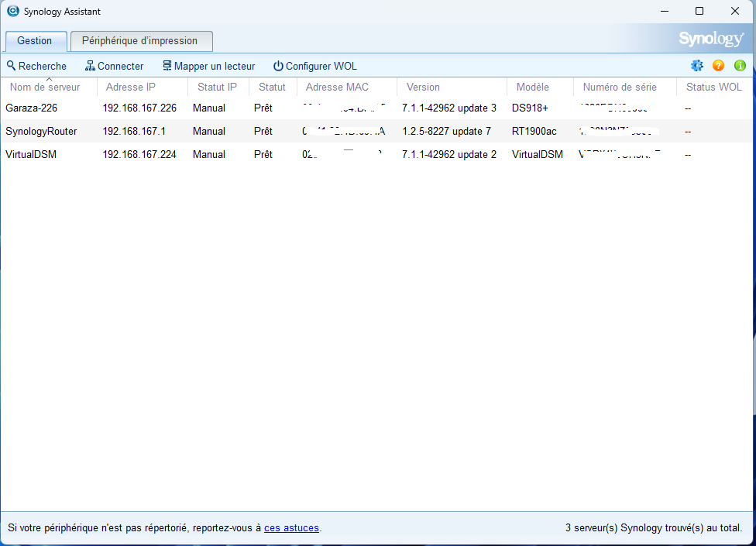Switch to Périphérique d'impression tab

[x=141, y=41]
